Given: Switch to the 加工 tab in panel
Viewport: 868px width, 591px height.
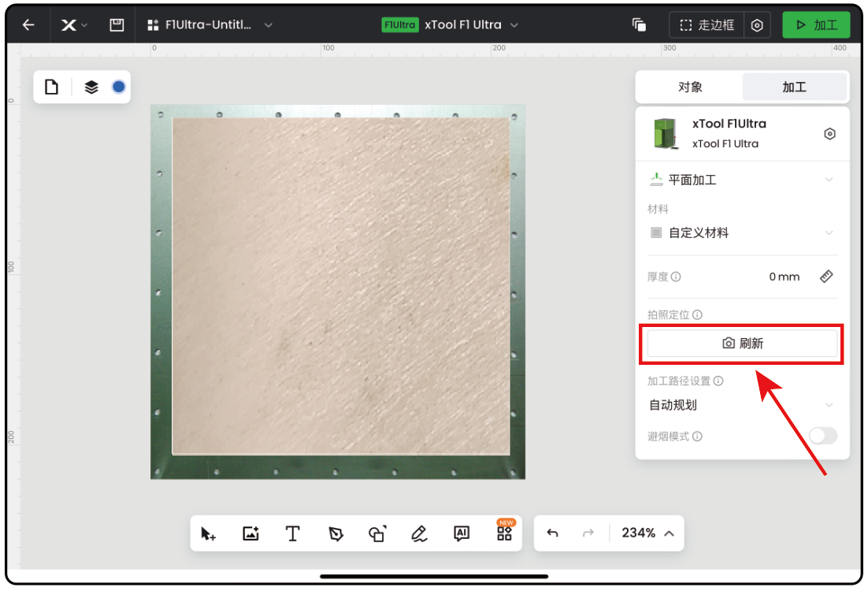Looking at the screenshot, I should click(795, 87).
